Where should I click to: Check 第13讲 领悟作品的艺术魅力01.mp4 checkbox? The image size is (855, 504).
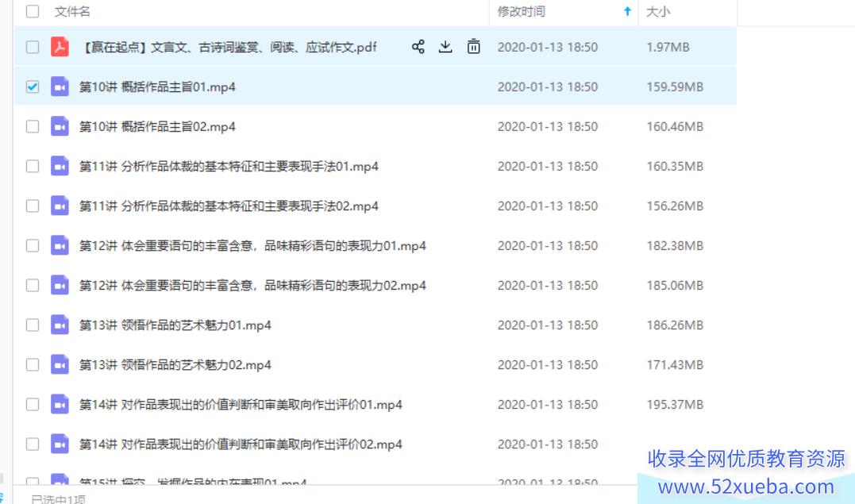tap(33, 325)
